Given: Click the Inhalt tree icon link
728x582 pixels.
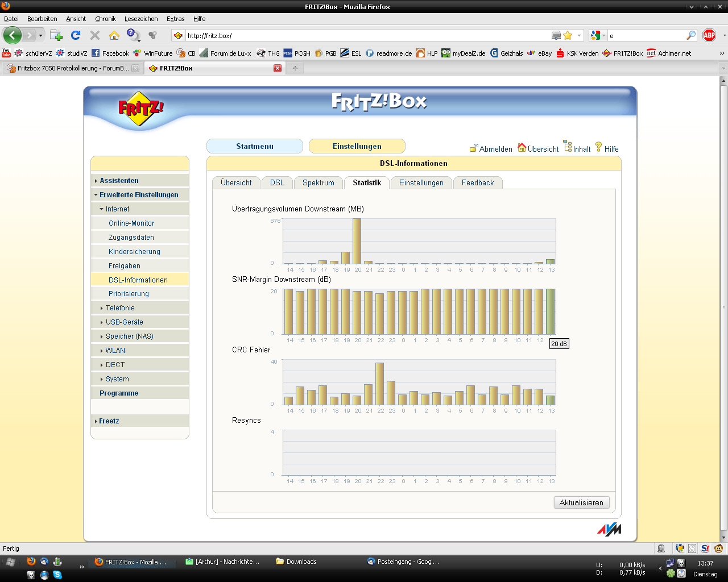Looking at the screenshot, I should [577, 147].
